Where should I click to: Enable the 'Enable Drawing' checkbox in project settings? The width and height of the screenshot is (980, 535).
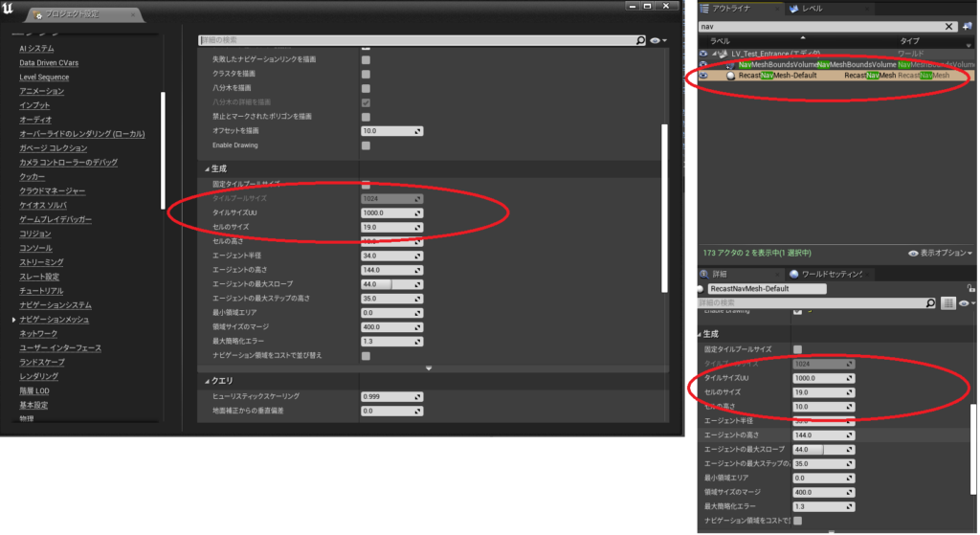[366, 145]
